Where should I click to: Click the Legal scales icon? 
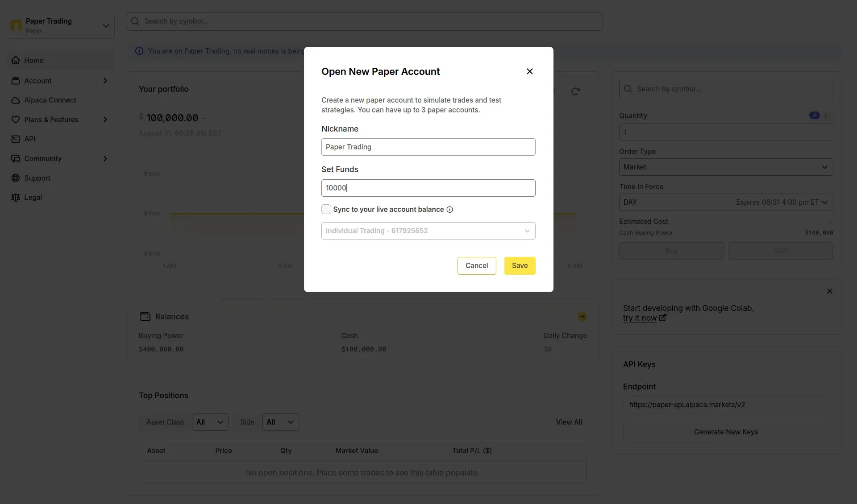[x=16, y=198]
